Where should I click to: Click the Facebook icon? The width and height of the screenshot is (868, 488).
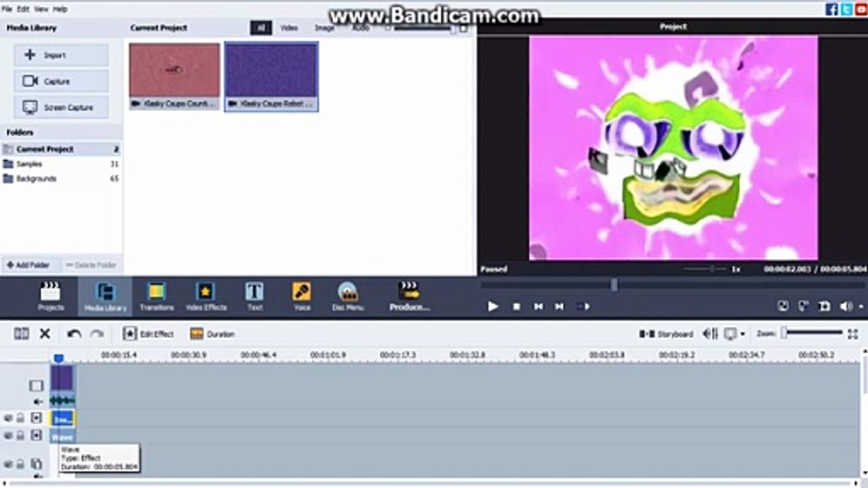click(x=831, y=9)
